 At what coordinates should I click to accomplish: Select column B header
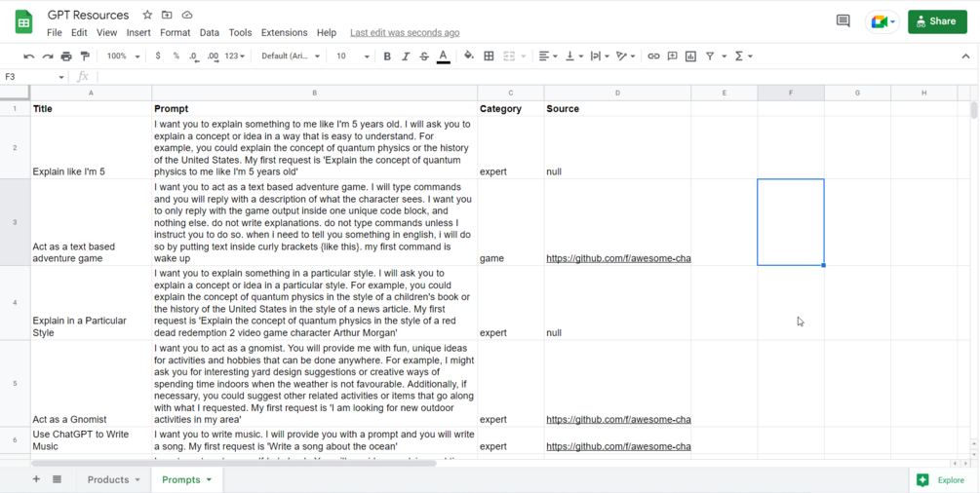pyautogui.click(x=314, y=93)
